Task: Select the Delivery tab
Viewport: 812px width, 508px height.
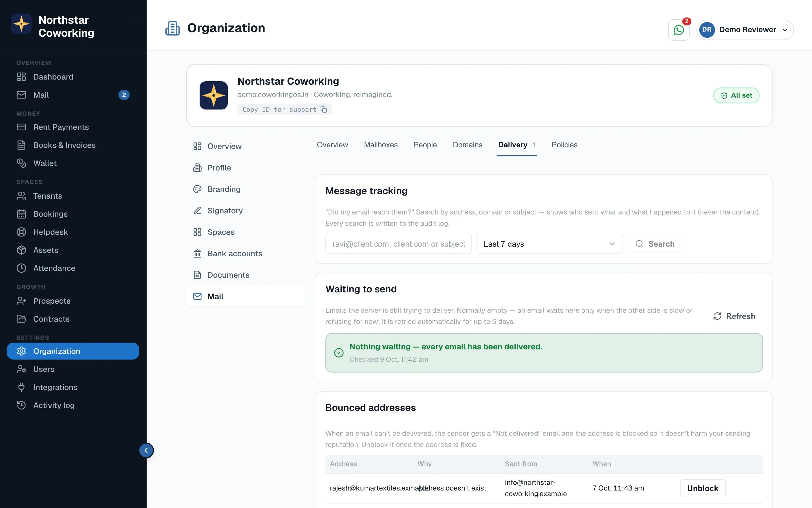Action: point(517,145)
